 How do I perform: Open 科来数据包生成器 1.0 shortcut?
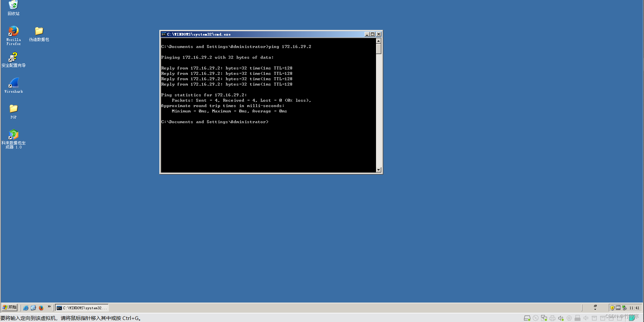[x=13, y=139]
